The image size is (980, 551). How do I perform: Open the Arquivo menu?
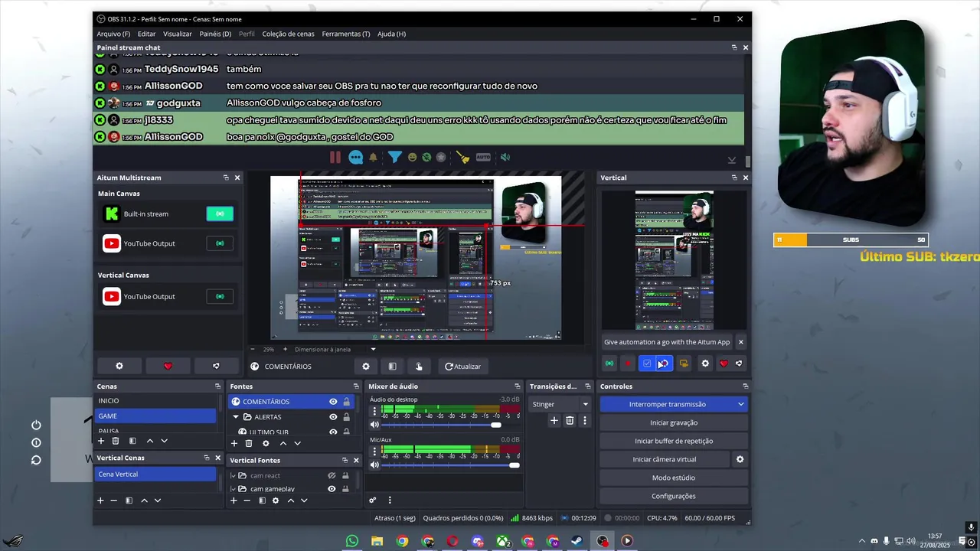point(113,34)
